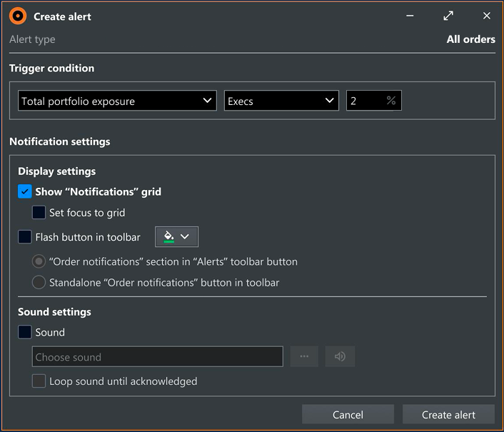The height and width of the screenshot is (432, 504).
Task: Open the Total portfolio exposure dropdown
Action: [x=117, y=101]
